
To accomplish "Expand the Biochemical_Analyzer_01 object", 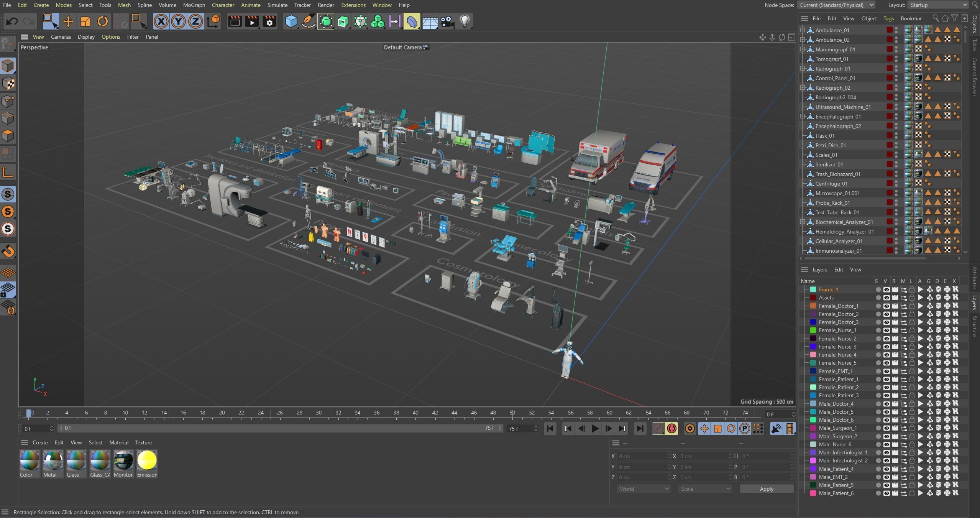I will 803,222.
